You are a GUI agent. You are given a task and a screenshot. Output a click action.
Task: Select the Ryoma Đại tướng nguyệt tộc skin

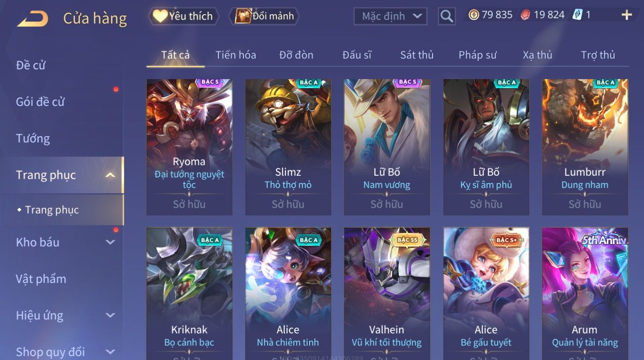[189, 147]
